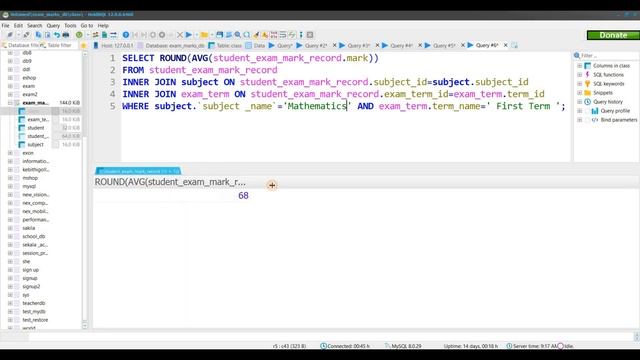Viewport: 640px width, 360px height.
Task: Open the Search menu
Action: pos(34,25)
